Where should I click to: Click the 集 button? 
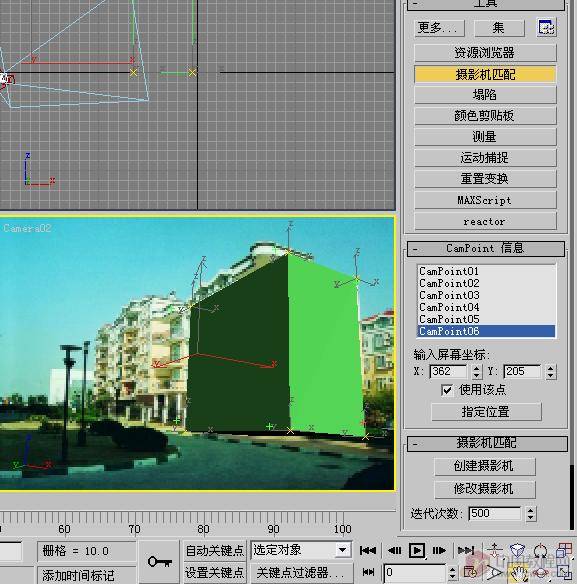click(x=499, y=28)
